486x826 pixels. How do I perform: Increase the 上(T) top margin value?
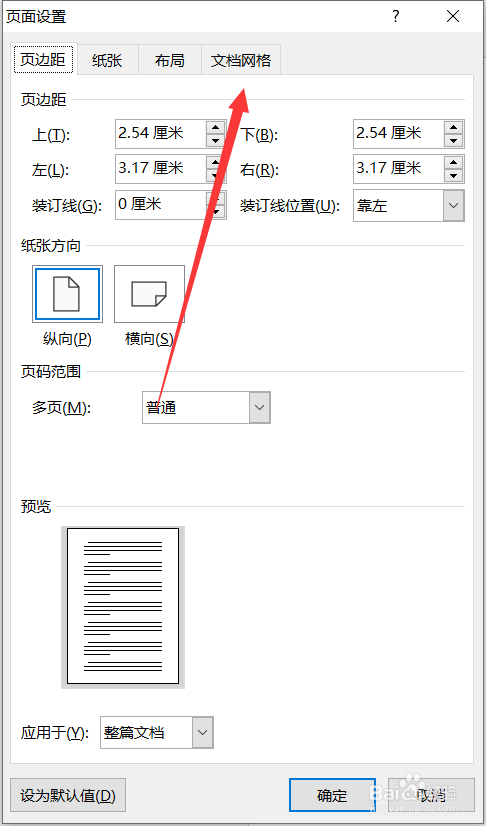pos(215,127)
